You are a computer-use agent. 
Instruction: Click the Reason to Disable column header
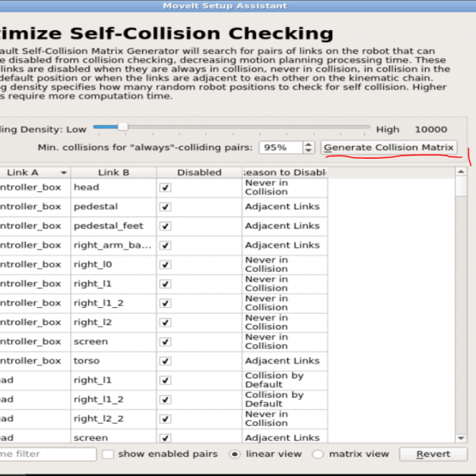click(x=285, y=172)
